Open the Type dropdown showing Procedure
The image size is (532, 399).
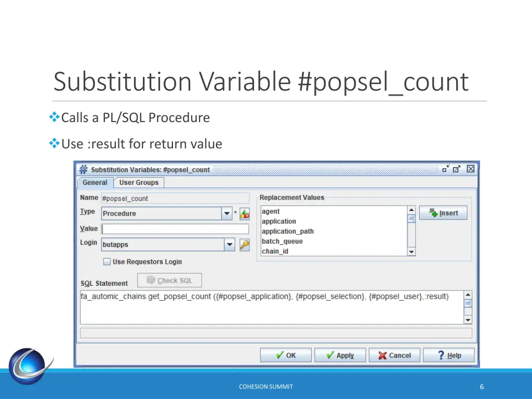[x=227, y=214]
